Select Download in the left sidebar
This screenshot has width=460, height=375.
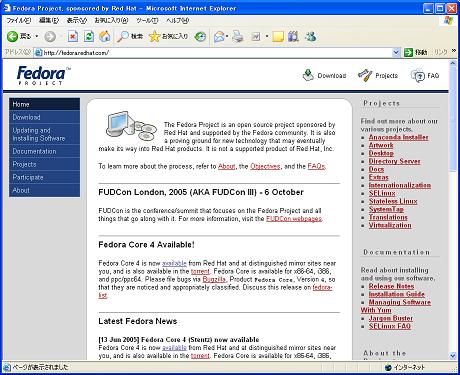(x=44, y=117)
